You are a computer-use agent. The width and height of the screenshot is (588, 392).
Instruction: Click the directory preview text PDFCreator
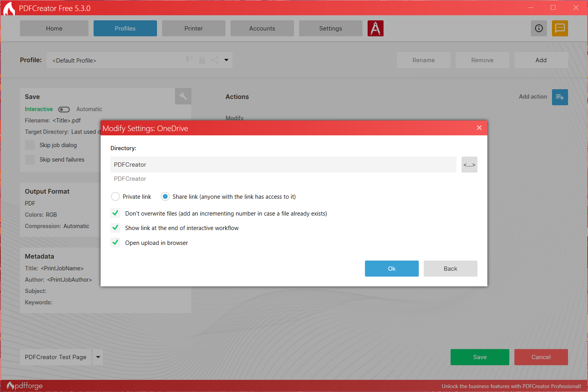130,179
